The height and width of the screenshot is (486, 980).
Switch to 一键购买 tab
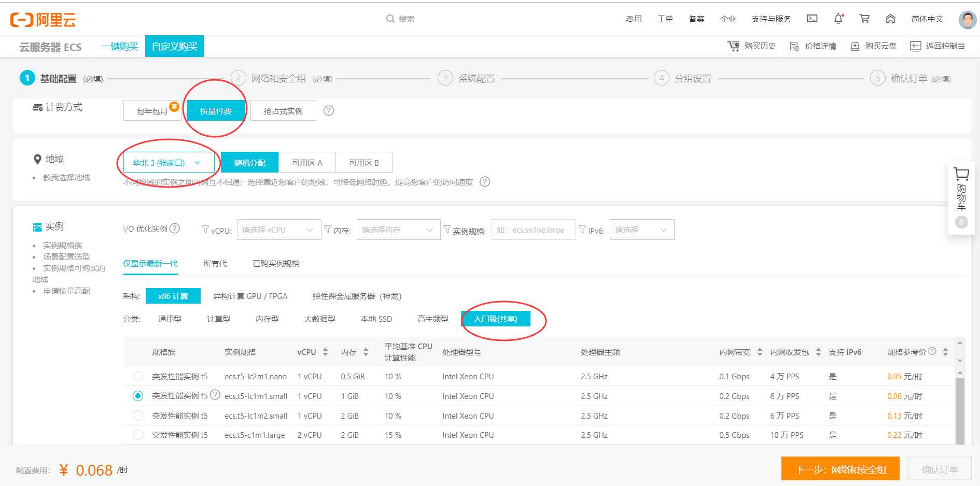coord(120,46)
